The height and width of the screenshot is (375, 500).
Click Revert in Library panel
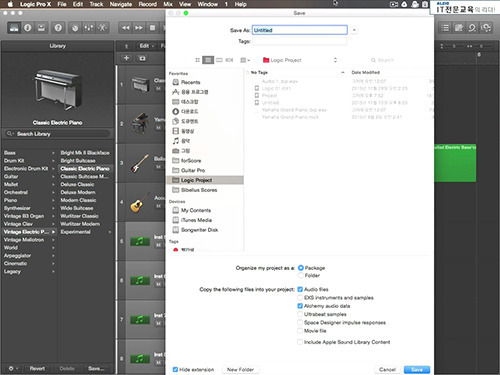click(x=37, y=368)
